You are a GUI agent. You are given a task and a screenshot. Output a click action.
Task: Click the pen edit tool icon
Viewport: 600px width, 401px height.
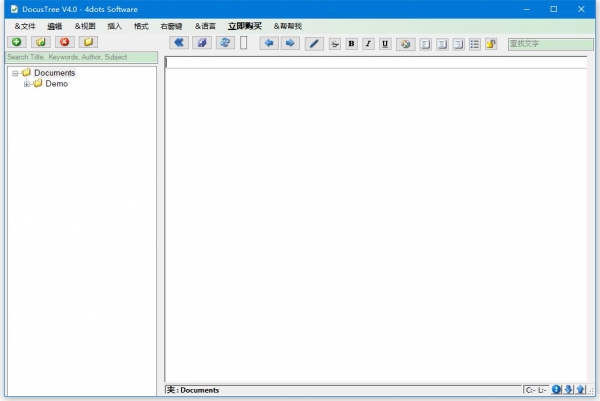point(314,43)
